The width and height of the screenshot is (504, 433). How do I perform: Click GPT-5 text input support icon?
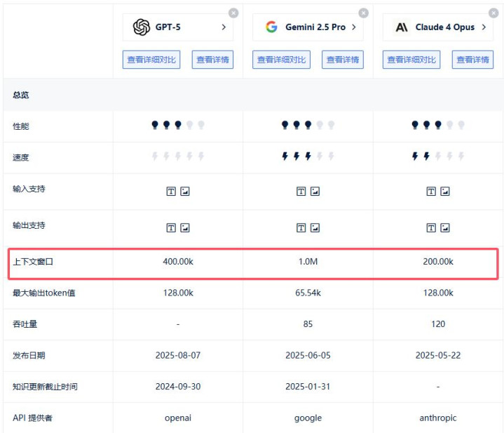click(171, 192)
